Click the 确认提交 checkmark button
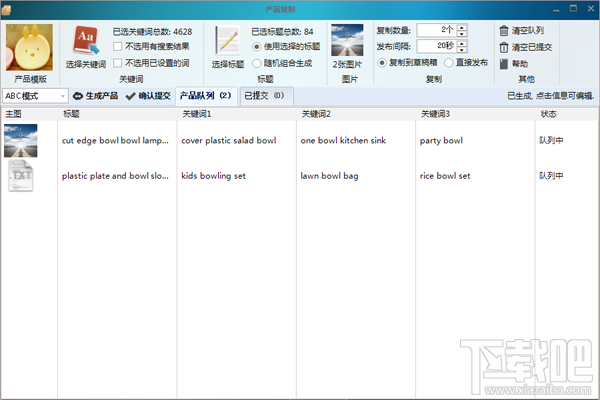 click(x=148, y=96)
